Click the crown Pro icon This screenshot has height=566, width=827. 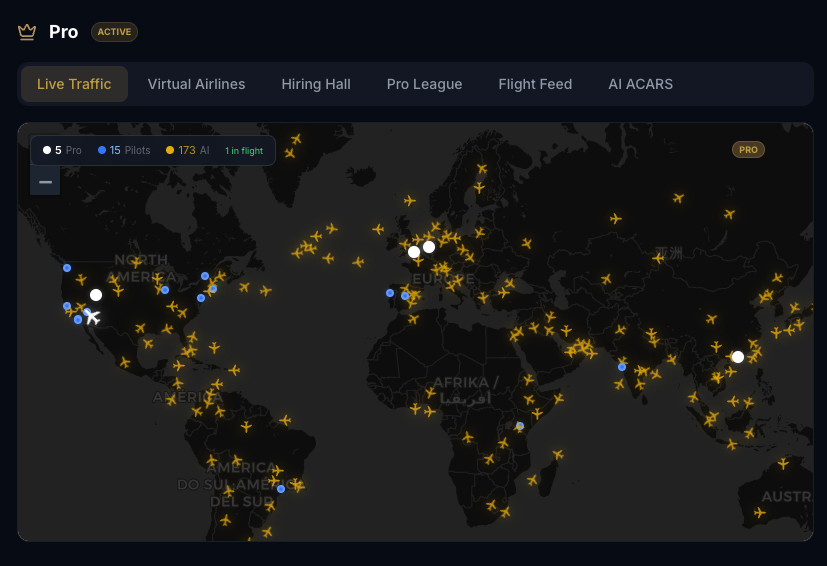pos(27,32)
